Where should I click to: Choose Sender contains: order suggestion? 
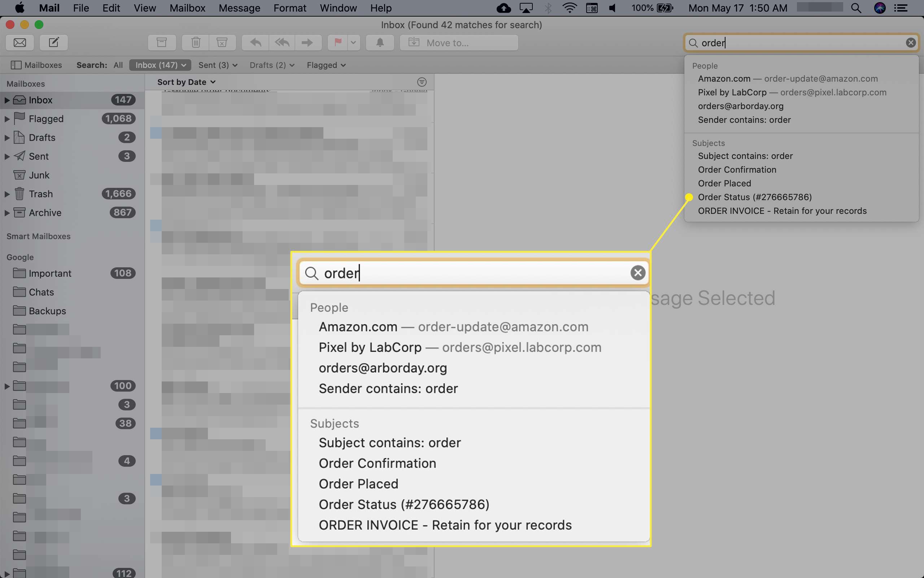pos(801,120)
